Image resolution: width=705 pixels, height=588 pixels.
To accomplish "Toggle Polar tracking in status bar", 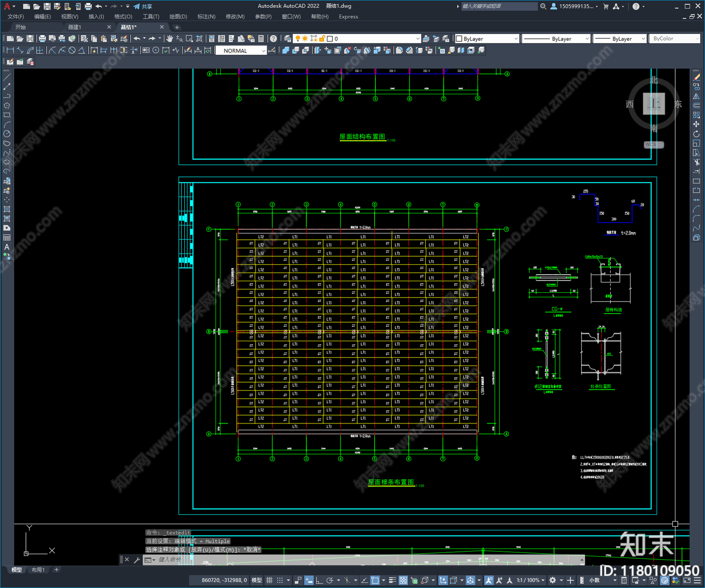I will point(330,580).
